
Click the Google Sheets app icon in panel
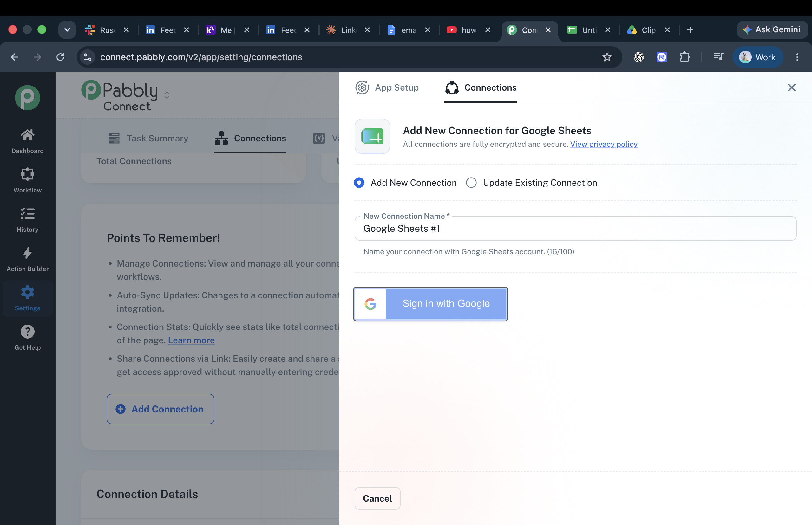(x=372, y=136)
